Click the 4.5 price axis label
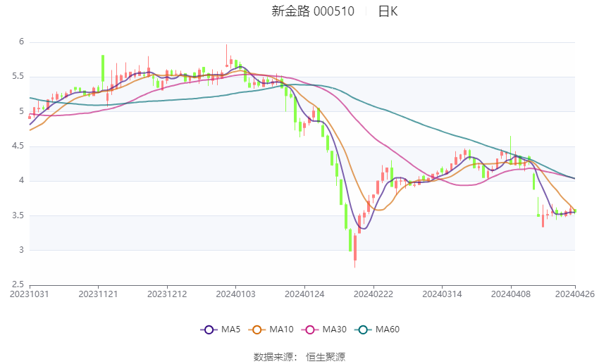Screen dimensions: 599x364 pyautogui.click(x=18, y=146)
